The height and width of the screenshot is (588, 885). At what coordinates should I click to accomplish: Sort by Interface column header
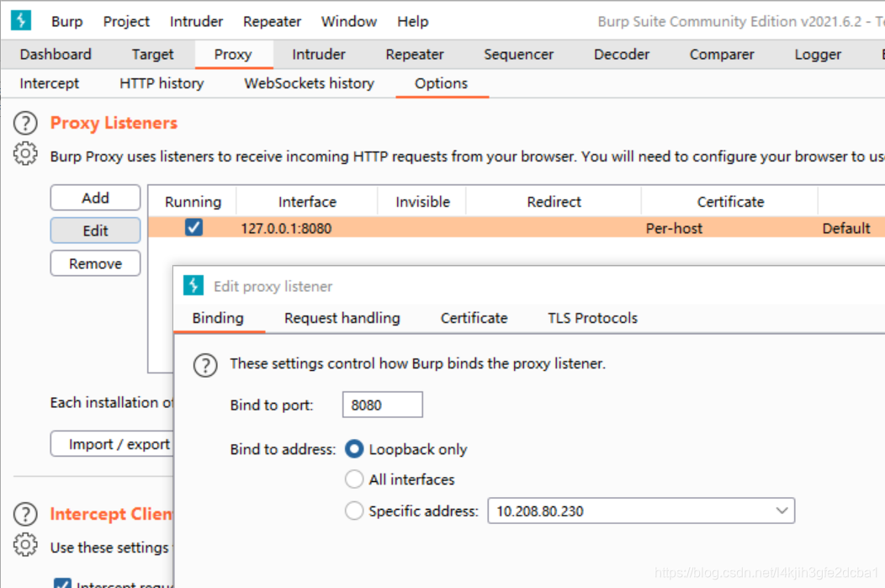point(307,201)
